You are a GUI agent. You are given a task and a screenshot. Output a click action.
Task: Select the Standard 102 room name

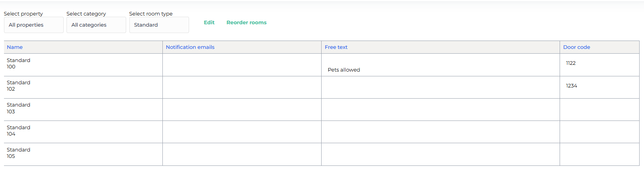click(x=18, y=86)
